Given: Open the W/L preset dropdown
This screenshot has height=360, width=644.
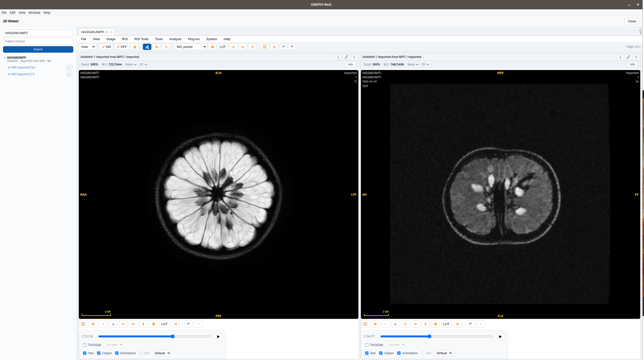Looking at the screenshot, I should point(190,47).
